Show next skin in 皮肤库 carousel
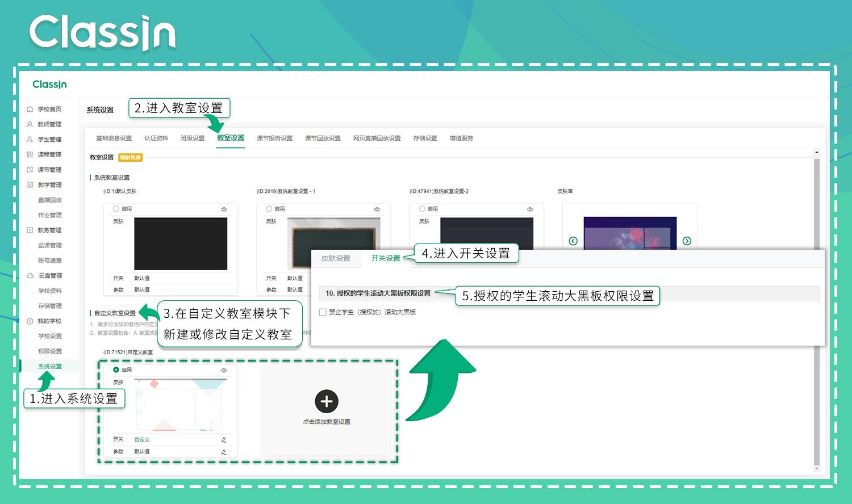The height and width of the screenshot is (504, 852). click(x=687, y=241)
